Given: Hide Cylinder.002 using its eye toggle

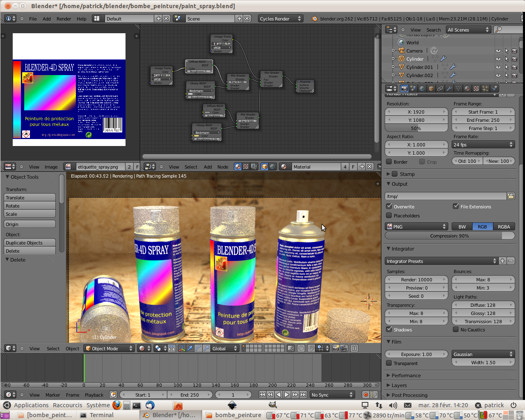Looking at the screenshot, I should click(498, 75).
